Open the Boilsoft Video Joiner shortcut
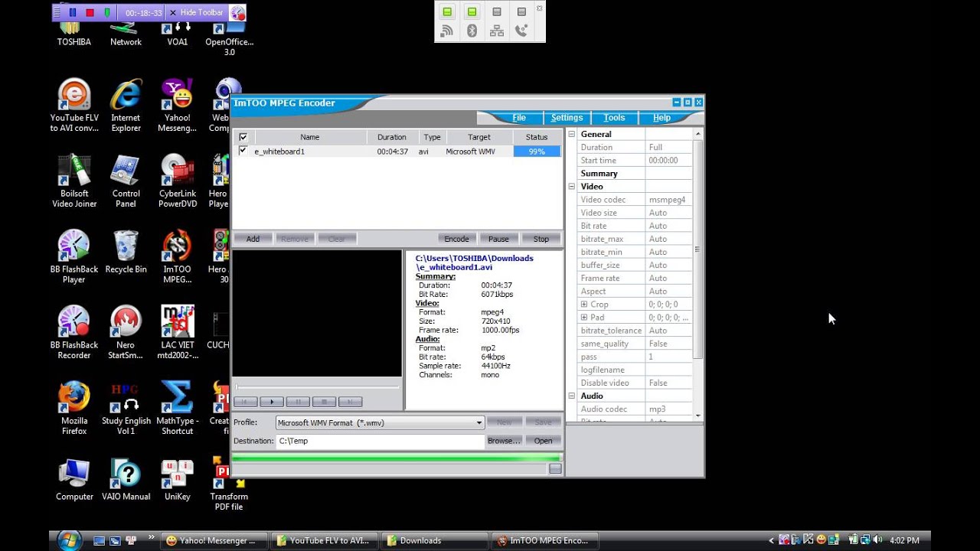The height and width of the screenshot is (551, 980). [74, 181]
